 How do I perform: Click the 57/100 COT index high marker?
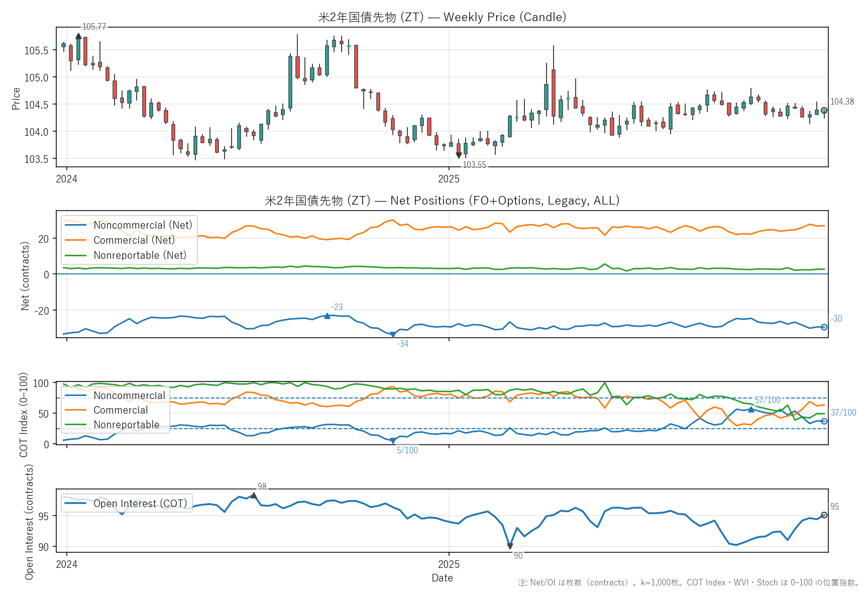click(x=751, y=410)
